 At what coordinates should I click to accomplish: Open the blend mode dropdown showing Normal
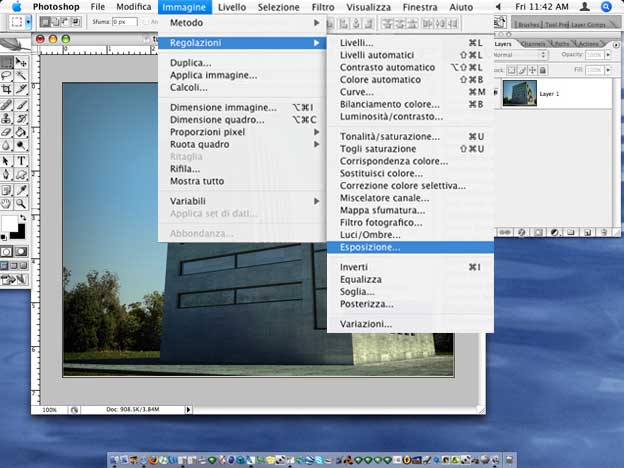click(x=518, y=56)
